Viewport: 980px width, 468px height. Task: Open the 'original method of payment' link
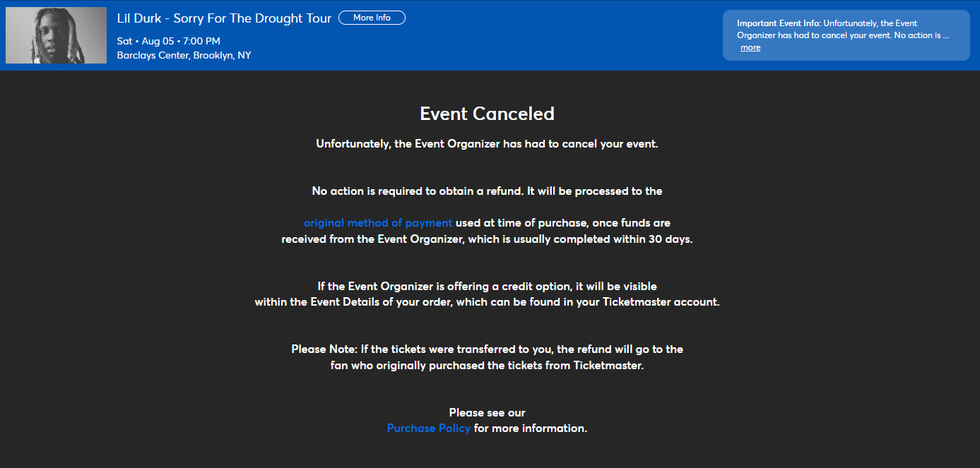(378, 223)
